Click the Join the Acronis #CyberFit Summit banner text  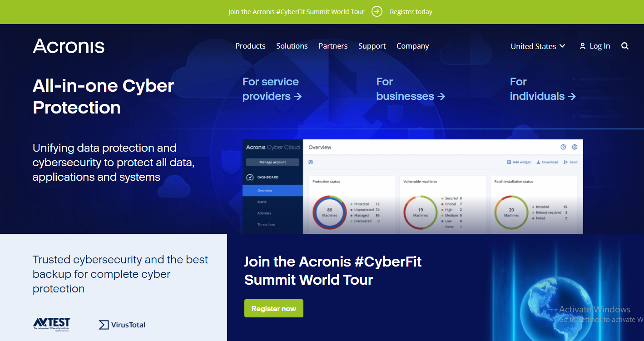point(296,12)
